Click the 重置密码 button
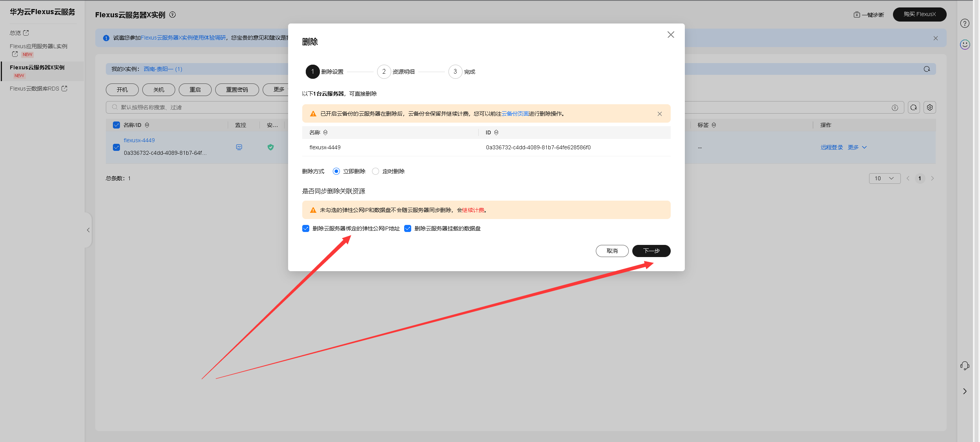 pos(237,89)
